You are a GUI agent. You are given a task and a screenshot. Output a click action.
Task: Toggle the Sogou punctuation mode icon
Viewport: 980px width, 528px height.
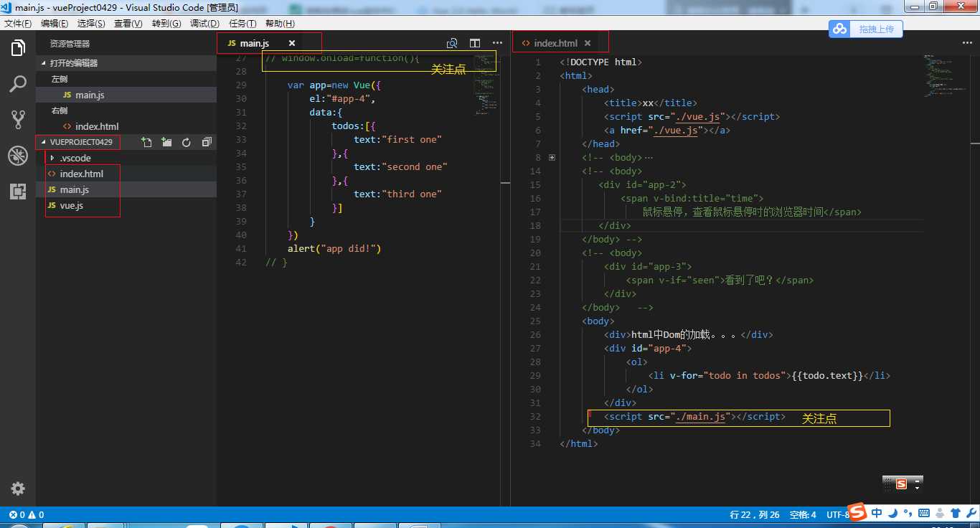(x=908, y=513)
